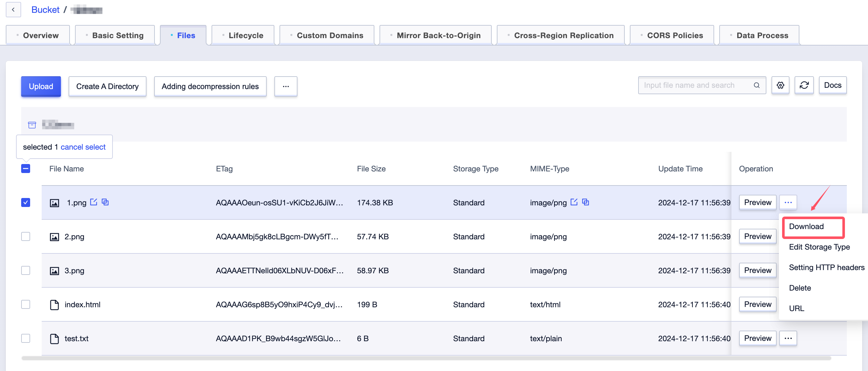Open the Data Process tab
The height and width of the screenshot is (371, 868).
759,35
